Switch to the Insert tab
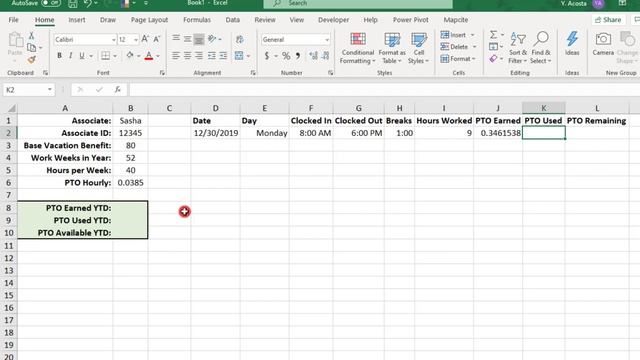The width and height of the screenshot is (640, 360). (77, 20)
